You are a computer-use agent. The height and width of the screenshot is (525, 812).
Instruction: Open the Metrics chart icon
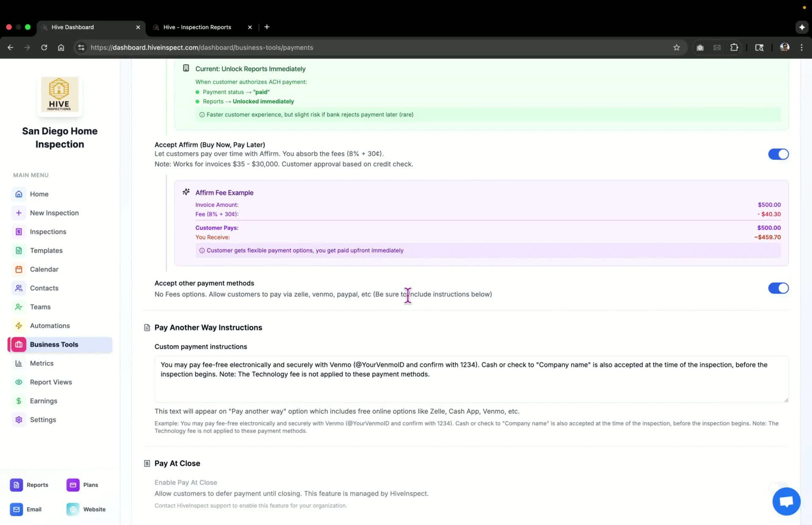[x=19, y=363]
